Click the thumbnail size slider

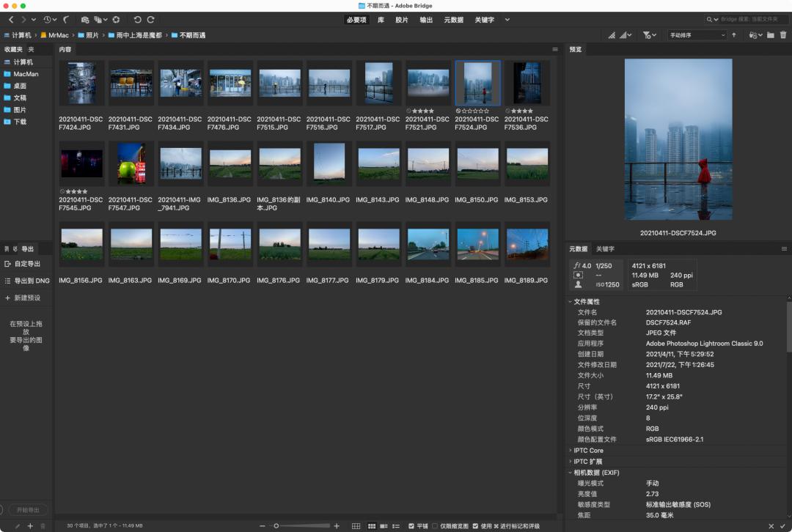point(276,526)
